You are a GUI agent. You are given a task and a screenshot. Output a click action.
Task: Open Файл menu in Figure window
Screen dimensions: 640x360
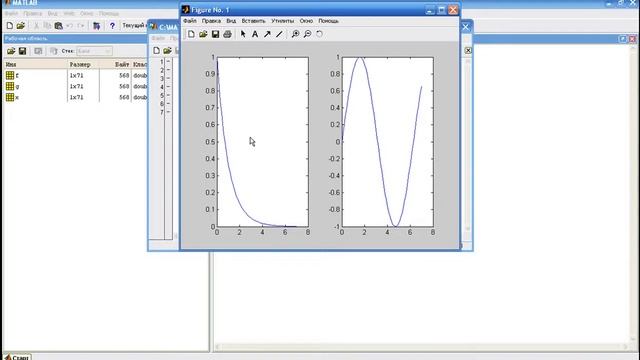tap(189, 21)
